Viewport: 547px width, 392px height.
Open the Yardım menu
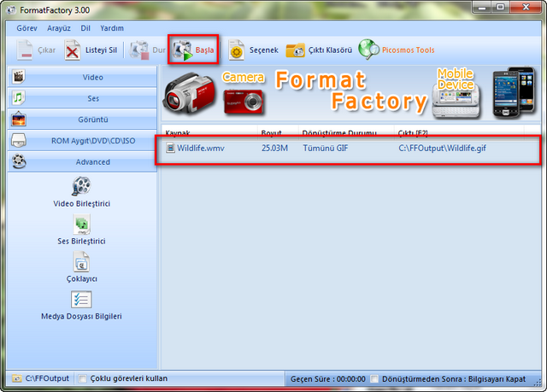(112, 28)
